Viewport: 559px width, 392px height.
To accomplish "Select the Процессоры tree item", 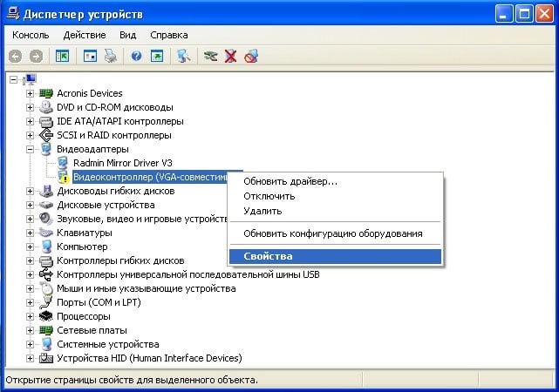I will [85, 316].
